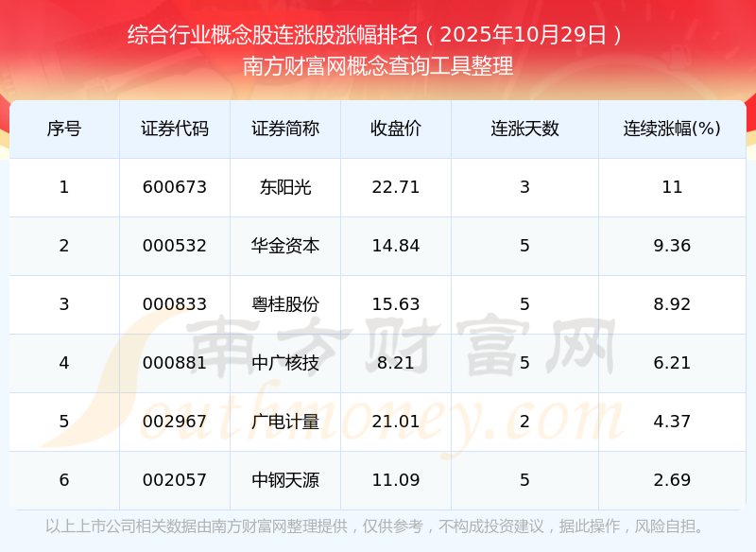
Task: Click the 粤桂股份 stock name
Action: 285,304
